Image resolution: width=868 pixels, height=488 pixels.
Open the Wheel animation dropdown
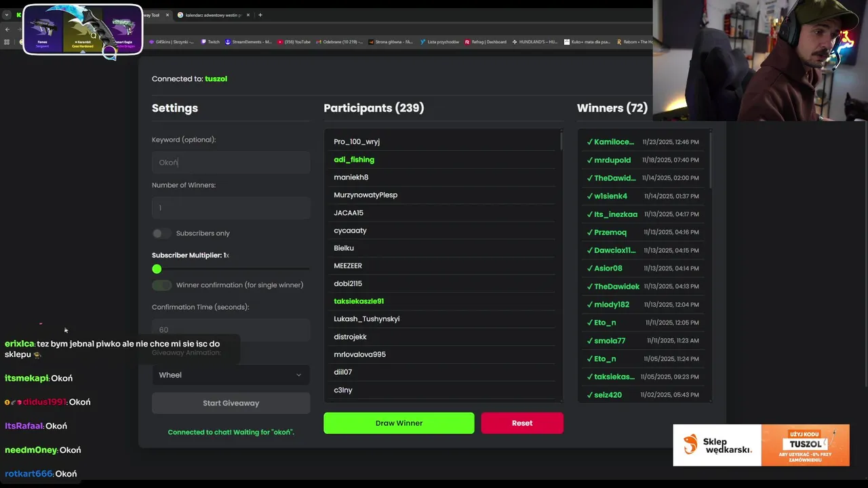click(x=231, y=375)
